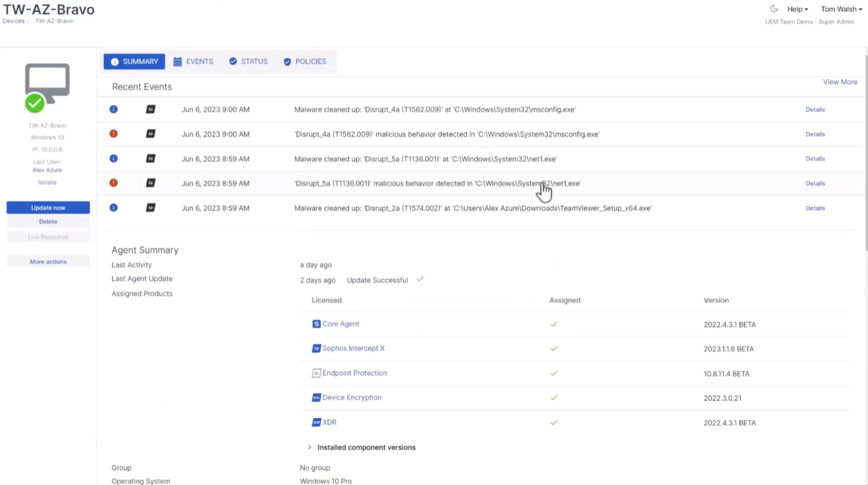Click the Devices breadcrumb link

(x=14, y=21)
